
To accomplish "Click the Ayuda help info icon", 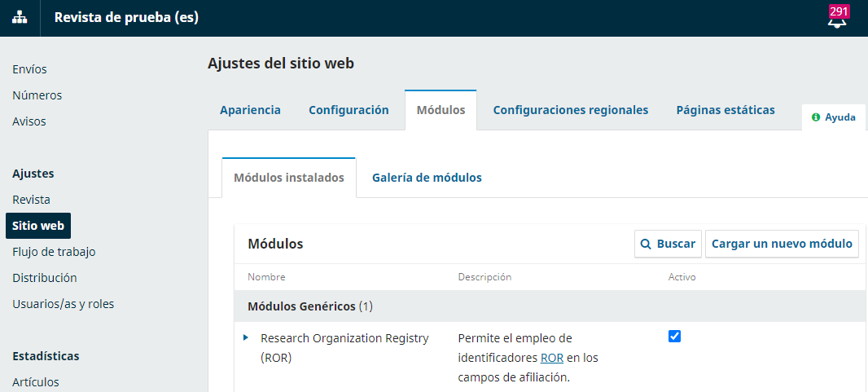I will coord(815,117).
